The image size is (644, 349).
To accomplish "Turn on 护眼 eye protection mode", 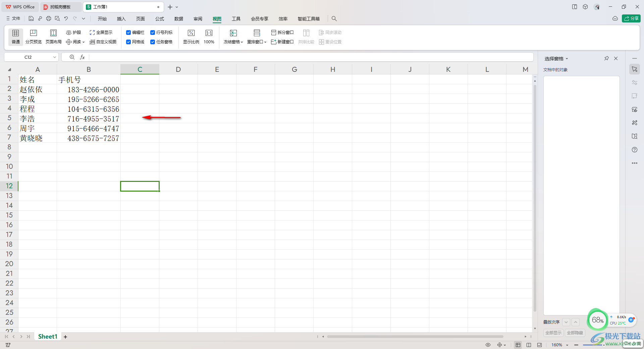I will coord(73,33).
